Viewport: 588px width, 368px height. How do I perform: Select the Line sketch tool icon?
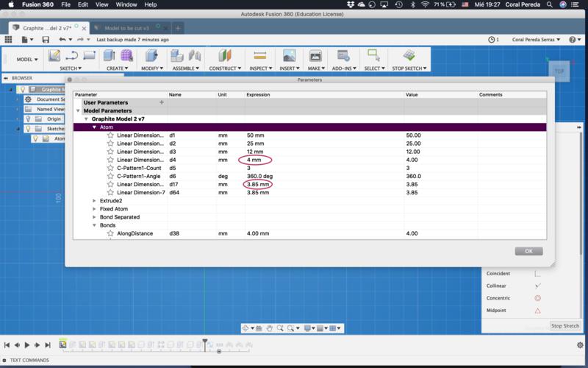71,56
